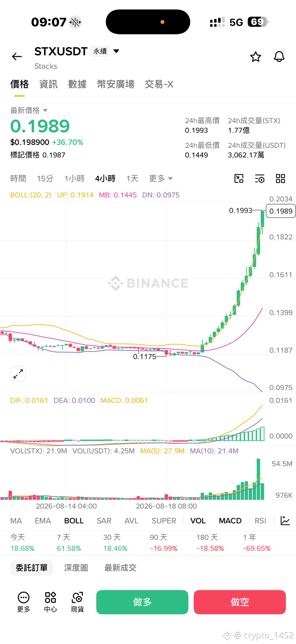
Task: Open the indicator chart icon beside RSI
Action: click(285, 521)
